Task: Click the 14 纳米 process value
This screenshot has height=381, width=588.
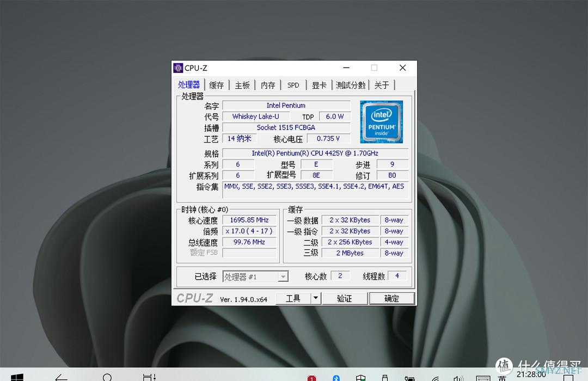Action: [239, 138]
